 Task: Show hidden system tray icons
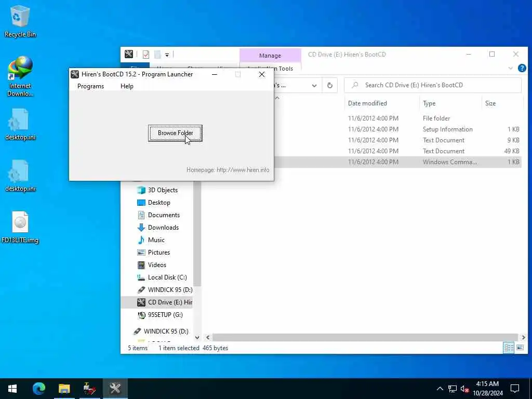click(440, 389)
